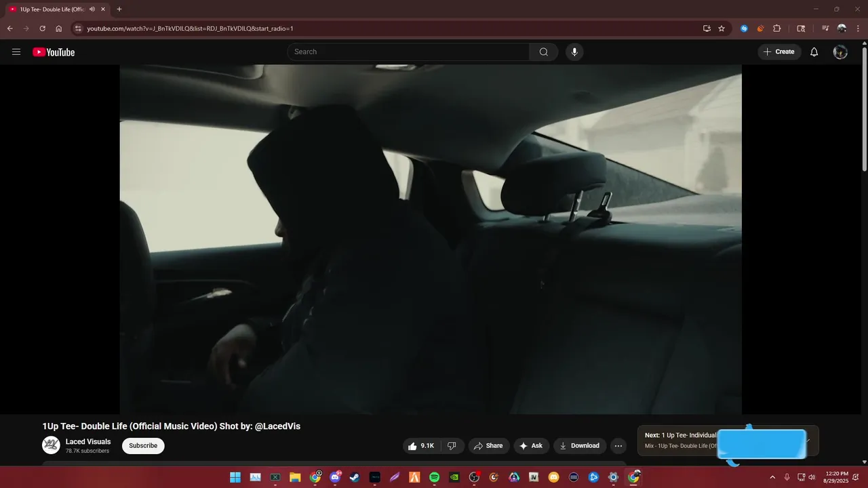The height and width of the screenshot is (488, 868).
Task: Subscribe to Laced Visuals
Action: (143, 446)
